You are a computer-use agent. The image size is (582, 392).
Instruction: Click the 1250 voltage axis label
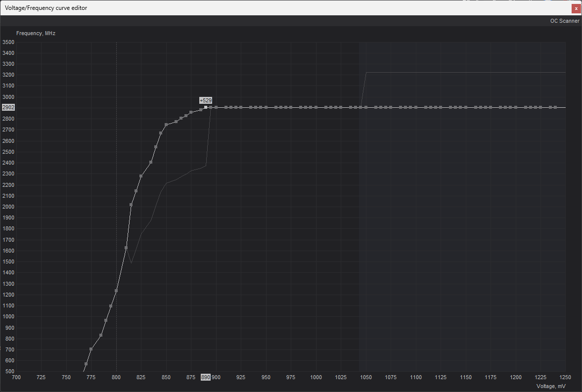click(x=565, y=377)
